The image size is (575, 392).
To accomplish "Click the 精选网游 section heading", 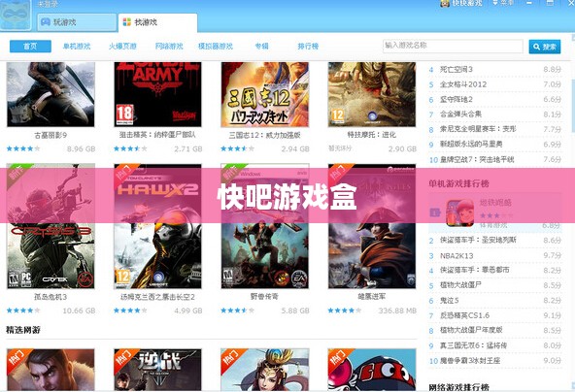I will coord(23,330).
